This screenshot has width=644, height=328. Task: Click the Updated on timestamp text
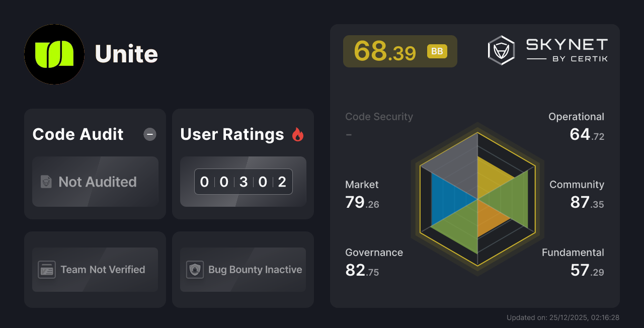tap(563, 317)
